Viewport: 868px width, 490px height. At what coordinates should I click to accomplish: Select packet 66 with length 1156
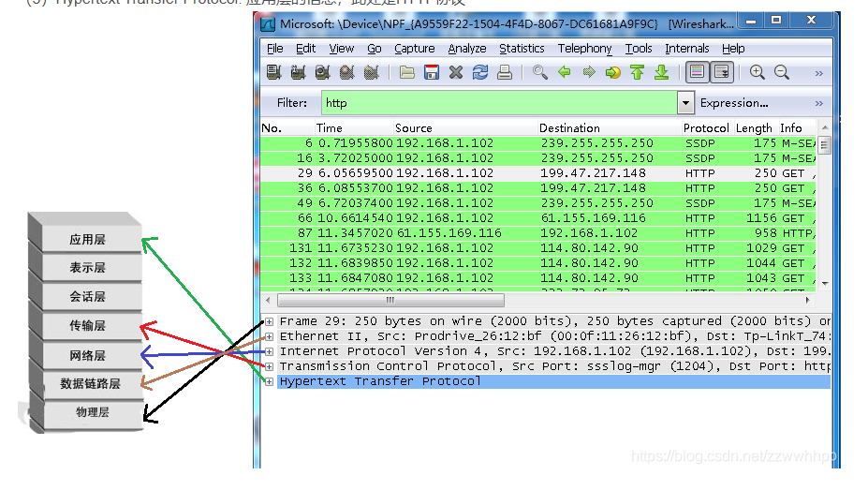pyautogui.click(x=538, y=218)
